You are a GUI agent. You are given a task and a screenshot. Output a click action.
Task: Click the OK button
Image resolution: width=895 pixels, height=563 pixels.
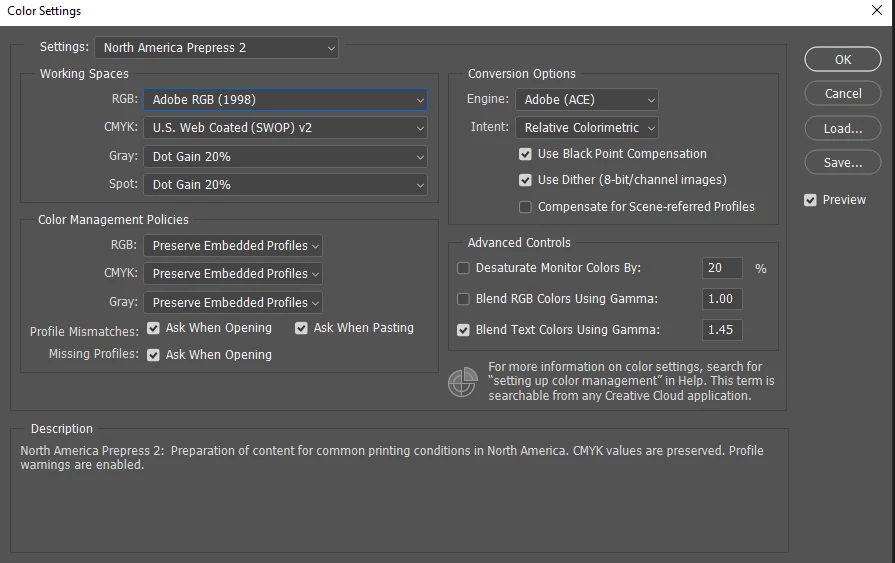click(x=843, y=59)
